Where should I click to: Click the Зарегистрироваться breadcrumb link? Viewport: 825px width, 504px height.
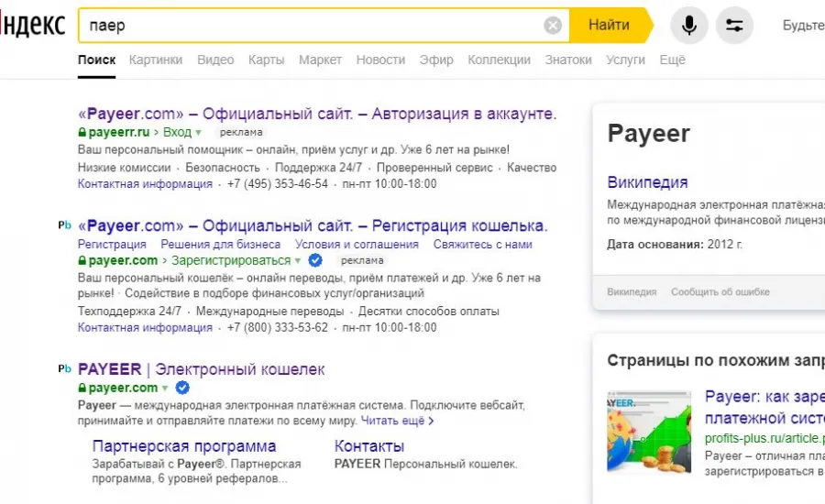pyautogui.click(x=231, y=260)
